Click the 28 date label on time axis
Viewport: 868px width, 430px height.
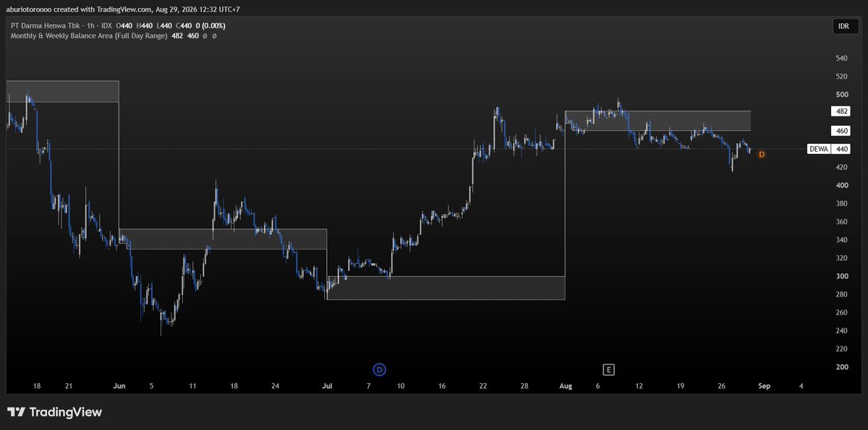[524, 387]
